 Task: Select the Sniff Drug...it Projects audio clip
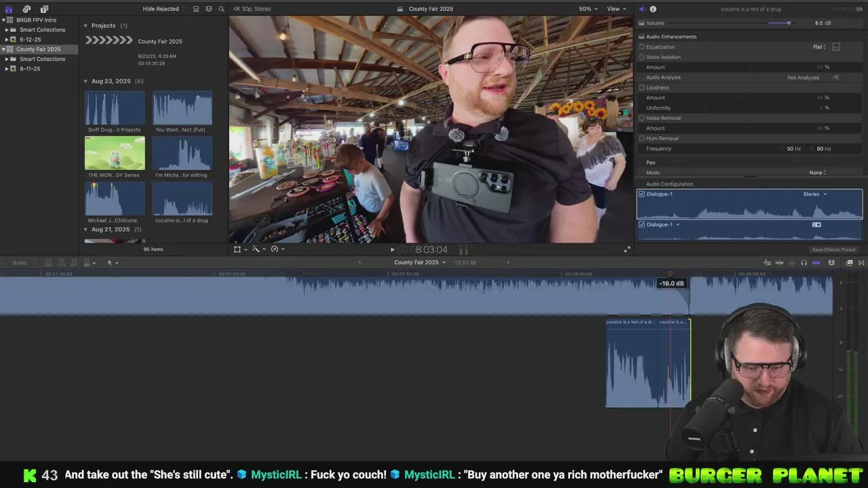(115, 108)
